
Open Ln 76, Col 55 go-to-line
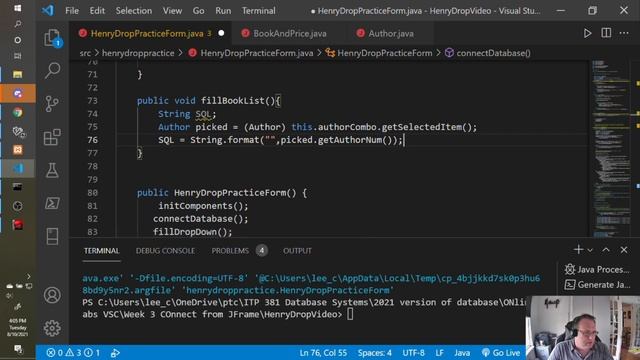point(323,353)
